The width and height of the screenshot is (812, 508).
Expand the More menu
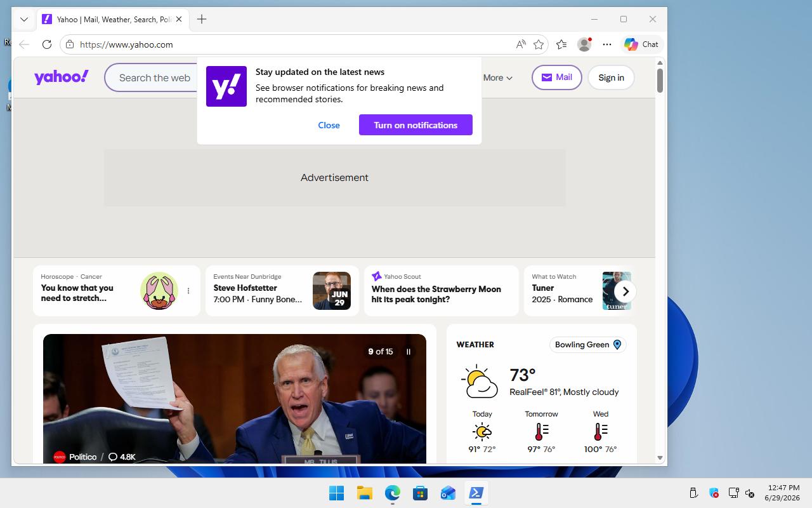click(497, 77)
